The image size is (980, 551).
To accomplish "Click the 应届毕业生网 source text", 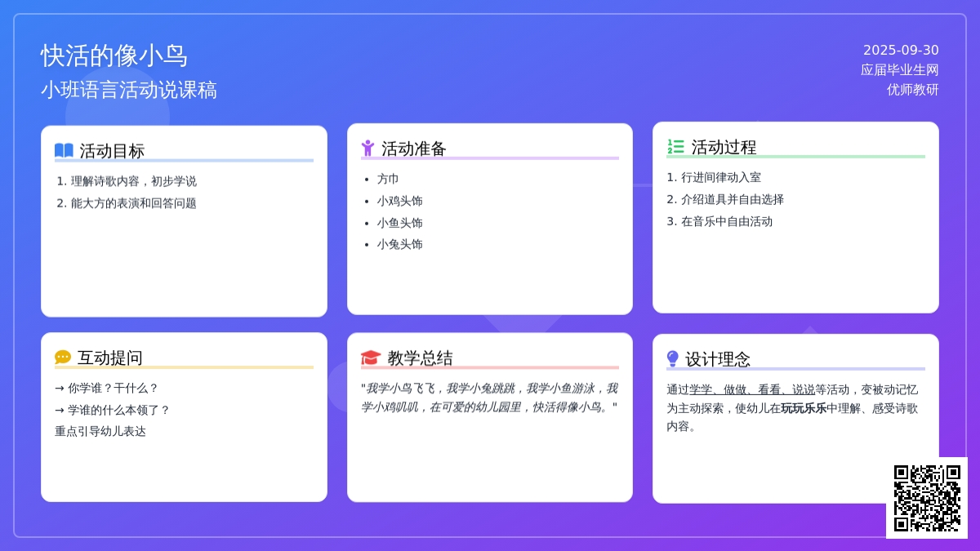I will [x=899, y=70].
